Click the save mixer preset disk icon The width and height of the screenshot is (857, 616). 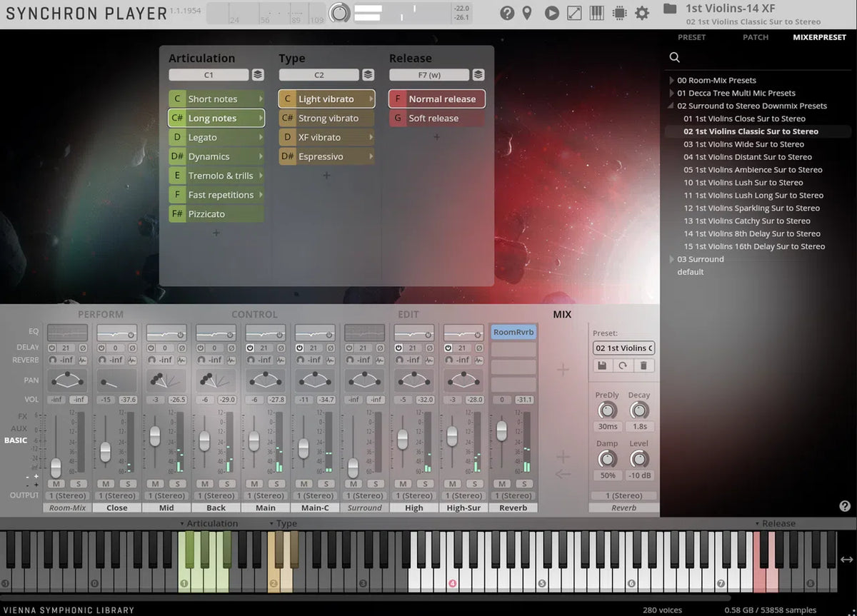(x=603, y=365)
